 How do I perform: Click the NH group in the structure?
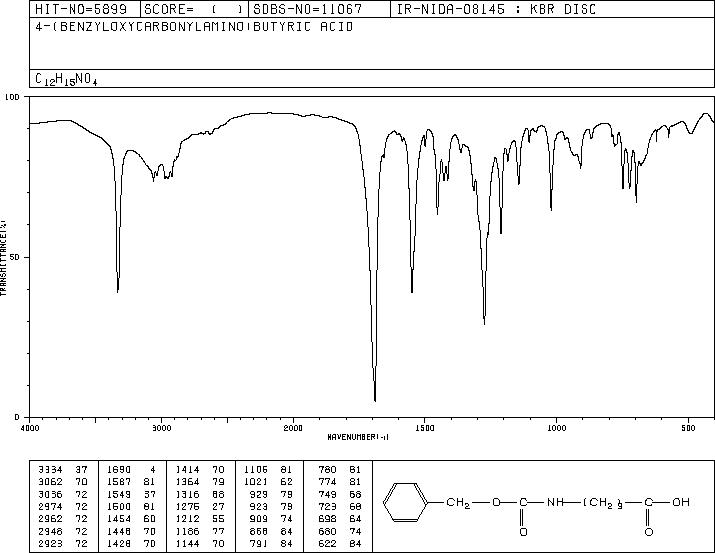(x=554, y=502)
